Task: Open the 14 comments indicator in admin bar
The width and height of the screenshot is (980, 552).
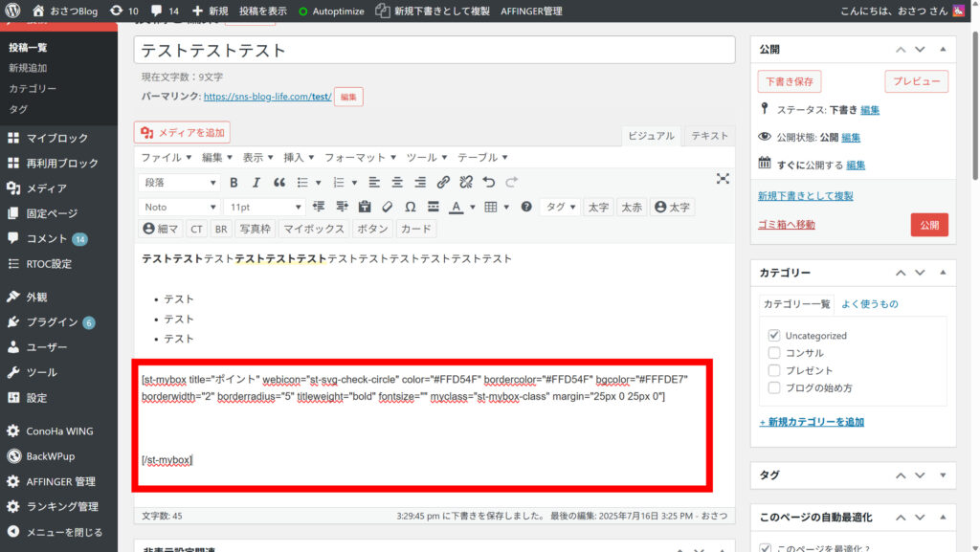Action: (166, 11)
